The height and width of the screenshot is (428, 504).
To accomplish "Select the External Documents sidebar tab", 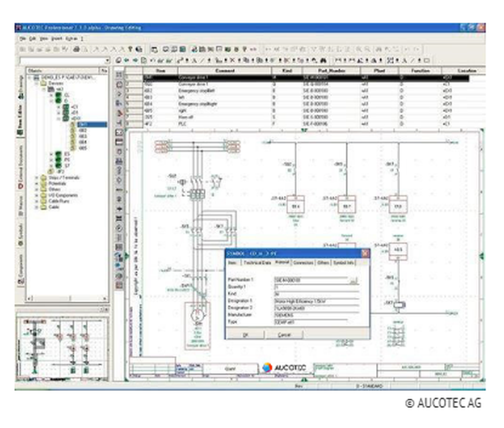I will 21,167.
